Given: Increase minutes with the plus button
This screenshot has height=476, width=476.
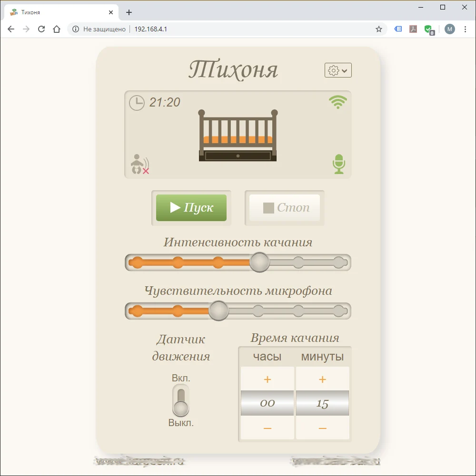Looking at the screenshot, I should point(323,379).
